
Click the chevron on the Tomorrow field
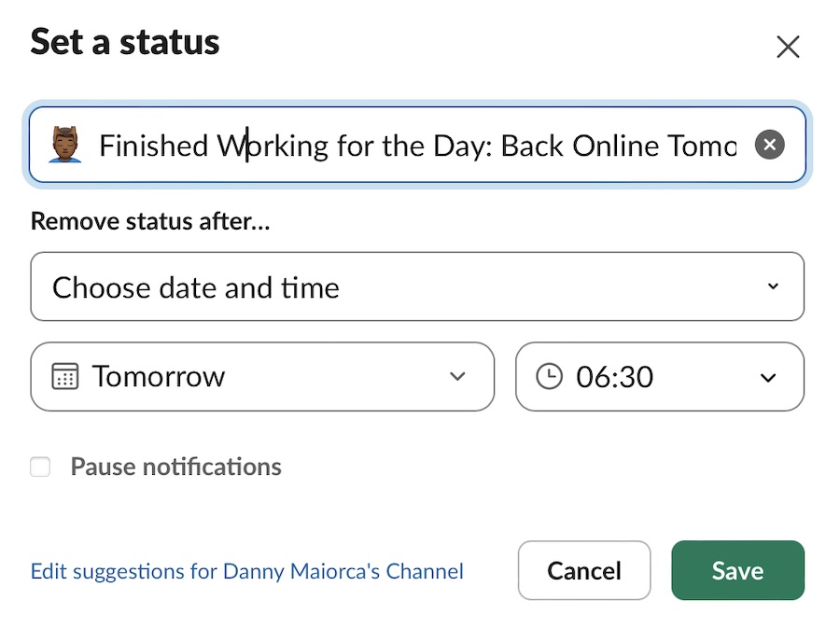[x=457, y=377]
